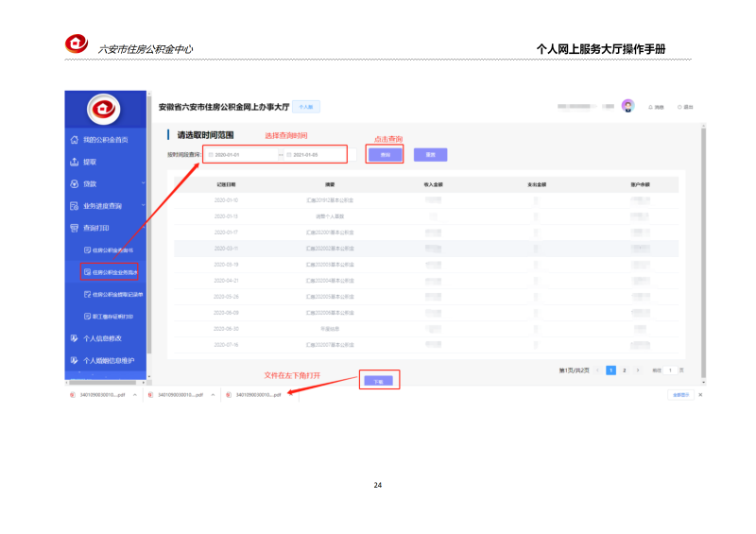Viewport: 756px width, 534px height.
Task: Expand options arrow for the second downloaded PDF
Action: click(x=213, y=395)
